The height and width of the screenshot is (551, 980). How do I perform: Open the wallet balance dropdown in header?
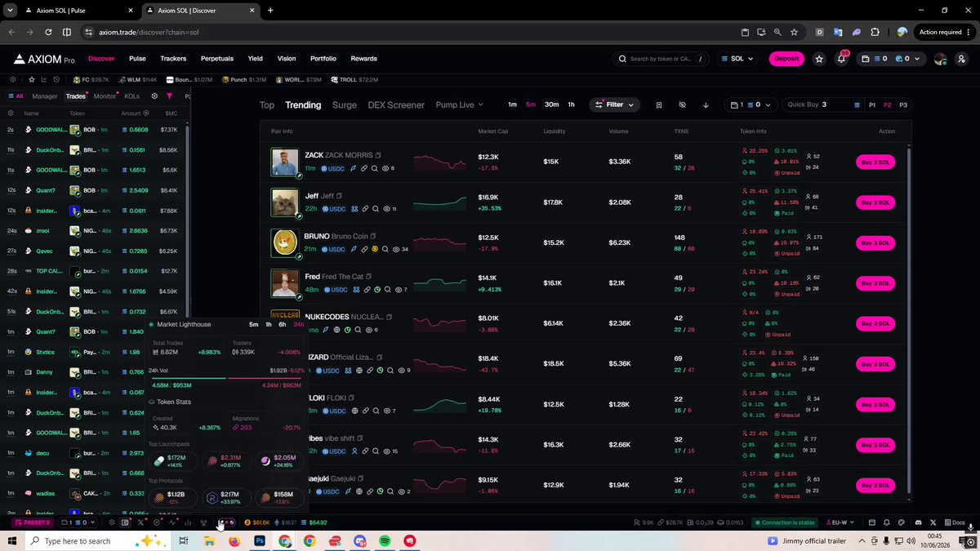tap(892, 59)
